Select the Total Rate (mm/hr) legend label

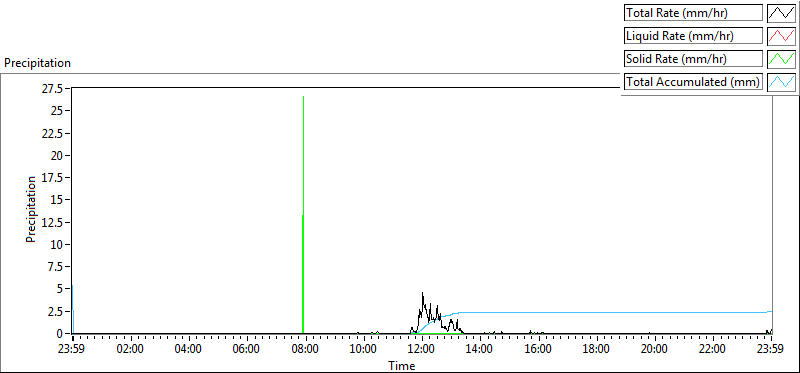point(693,13)
